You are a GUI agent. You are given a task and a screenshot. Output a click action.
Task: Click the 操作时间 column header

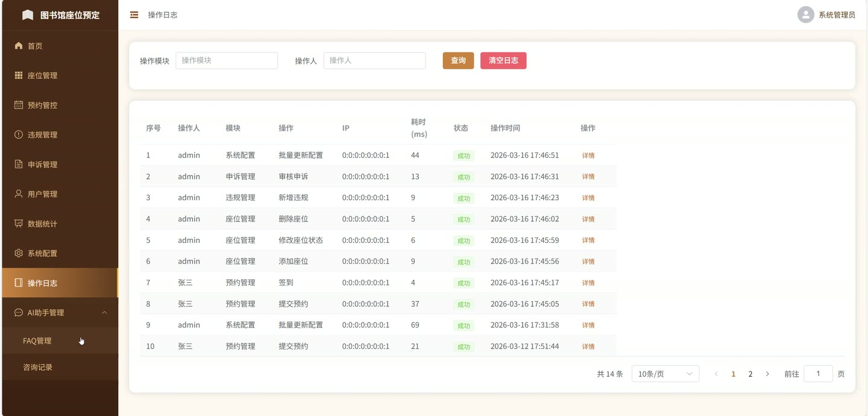(505, 128)
